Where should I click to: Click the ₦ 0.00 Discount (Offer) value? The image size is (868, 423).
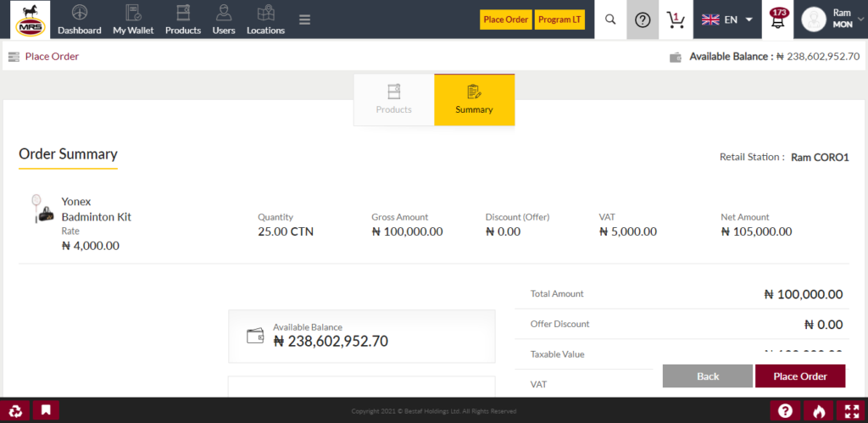(504, 231)
